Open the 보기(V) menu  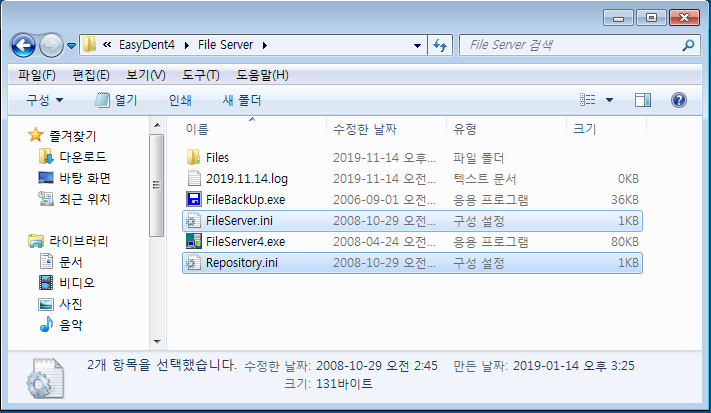[x=146, y=75]
